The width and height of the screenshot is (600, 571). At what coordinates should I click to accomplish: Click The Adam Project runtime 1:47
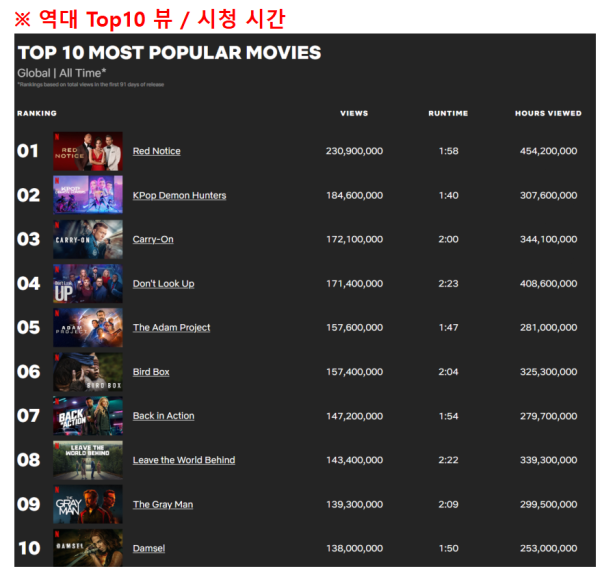click(x=448, y=328)
